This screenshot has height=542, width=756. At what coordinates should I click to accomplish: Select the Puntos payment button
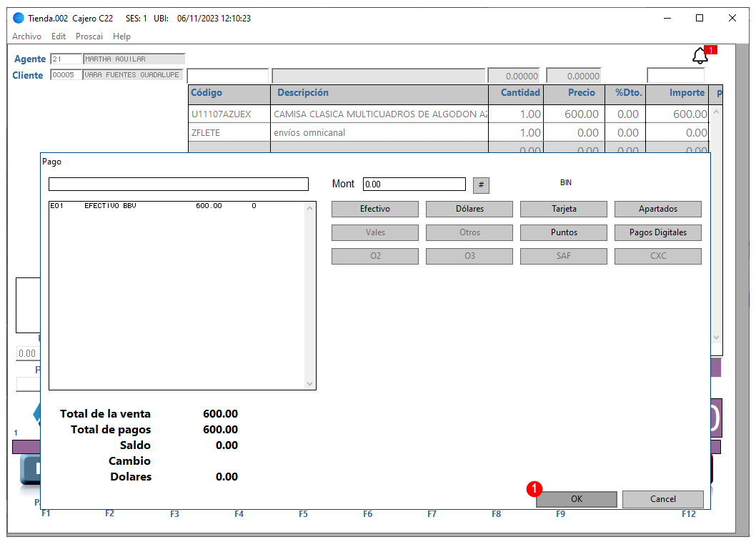click(x=564, y=232)
